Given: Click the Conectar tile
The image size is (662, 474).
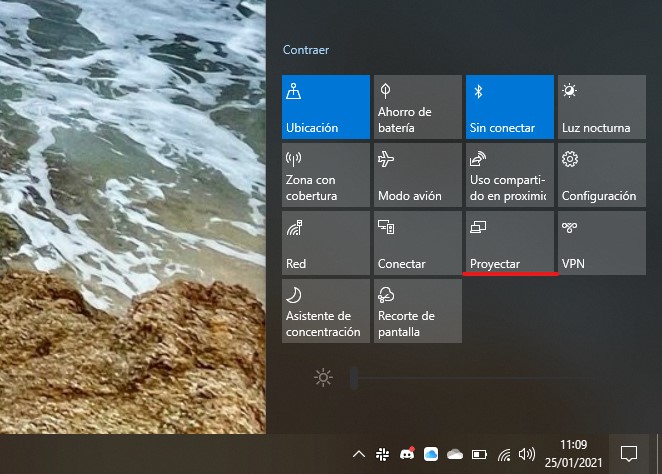Looking at the screenshot, I should pyautogui.click(x=417, y=243).
